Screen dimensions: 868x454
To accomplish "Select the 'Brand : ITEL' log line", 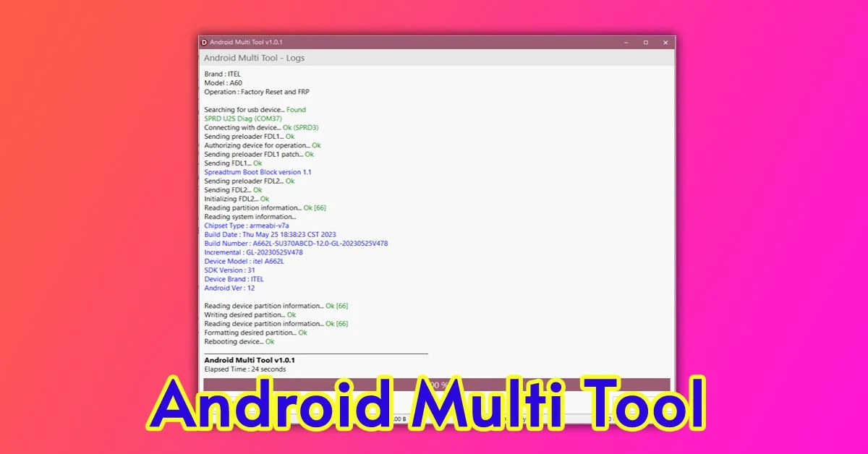I will tap(223, 74).
